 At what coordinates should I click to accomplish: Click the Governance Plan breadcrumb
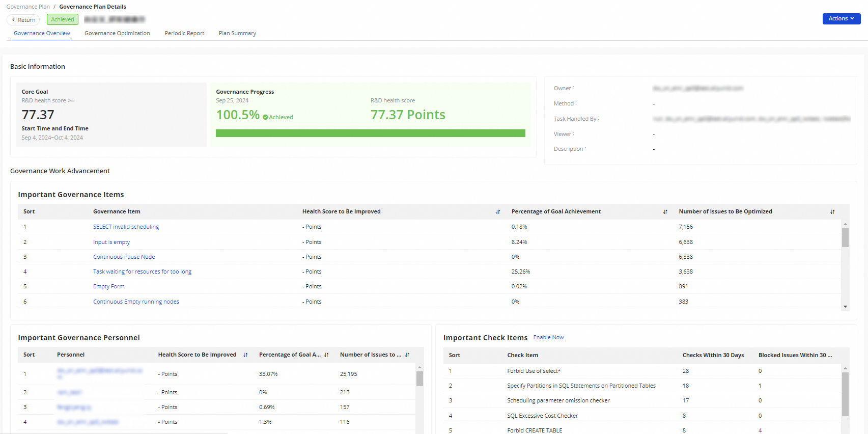point(28,7)
